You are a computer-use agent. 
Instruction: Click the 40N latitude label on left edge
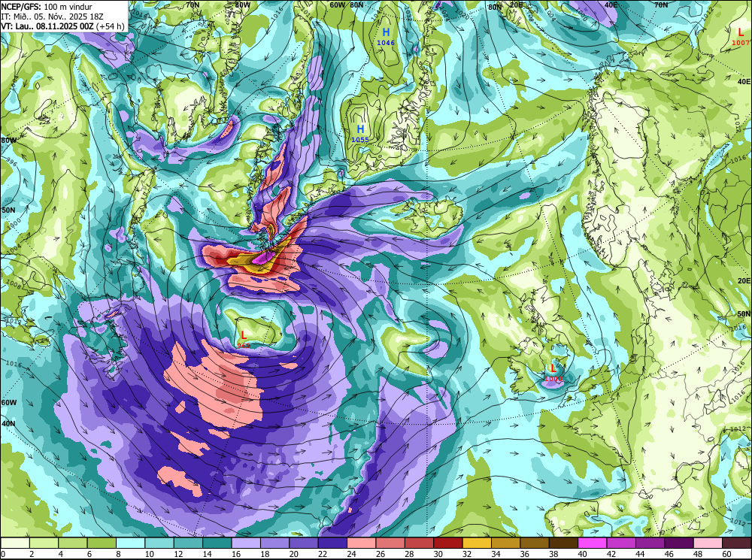8,424
